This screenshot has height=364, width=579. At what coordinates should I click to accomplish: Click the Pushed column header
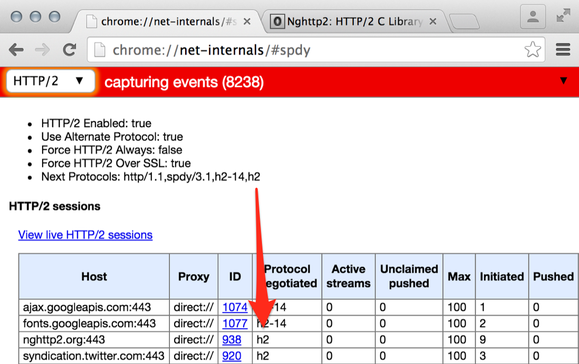point(553,277)
